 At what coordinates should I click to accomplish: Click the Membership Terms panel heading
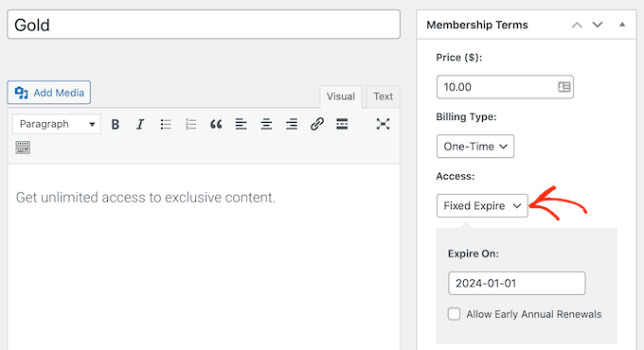click(476, 25)
